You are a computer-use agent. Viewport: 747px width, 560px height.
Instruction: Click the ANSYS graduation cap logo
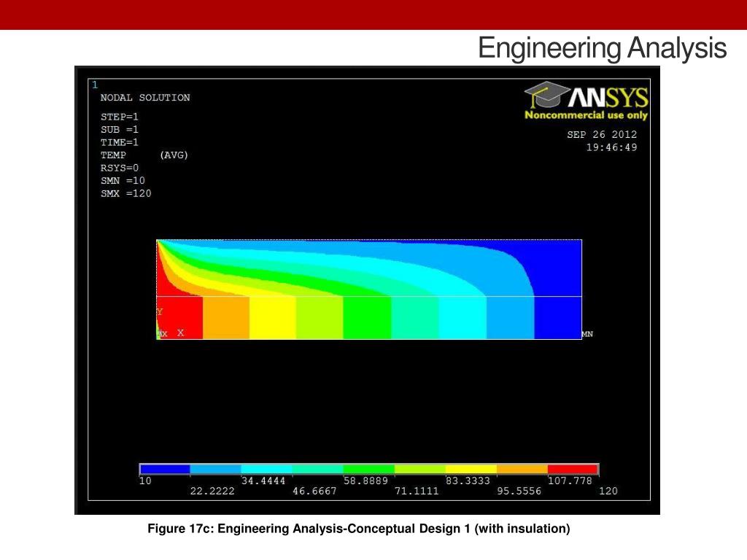coord(546,95)
